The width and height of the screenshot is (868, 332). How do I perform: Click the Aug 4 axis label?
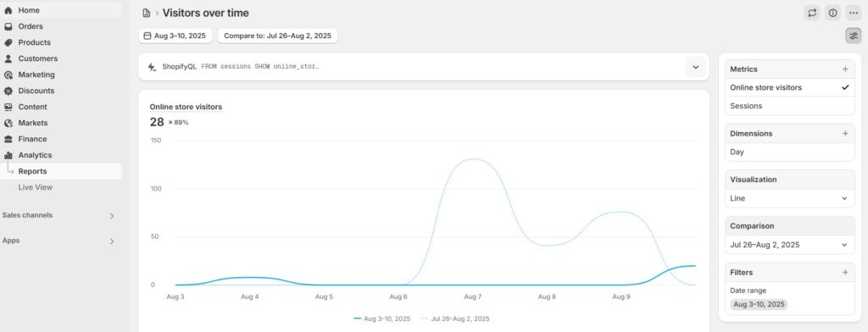coord(250,297)
